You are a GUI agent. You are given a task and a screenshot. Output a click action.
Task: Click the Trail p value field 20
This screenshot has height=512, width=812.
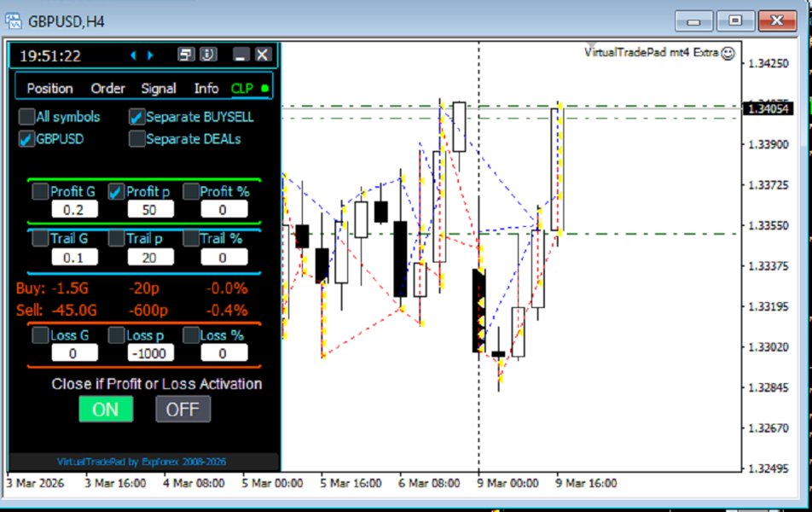point(151,258)
